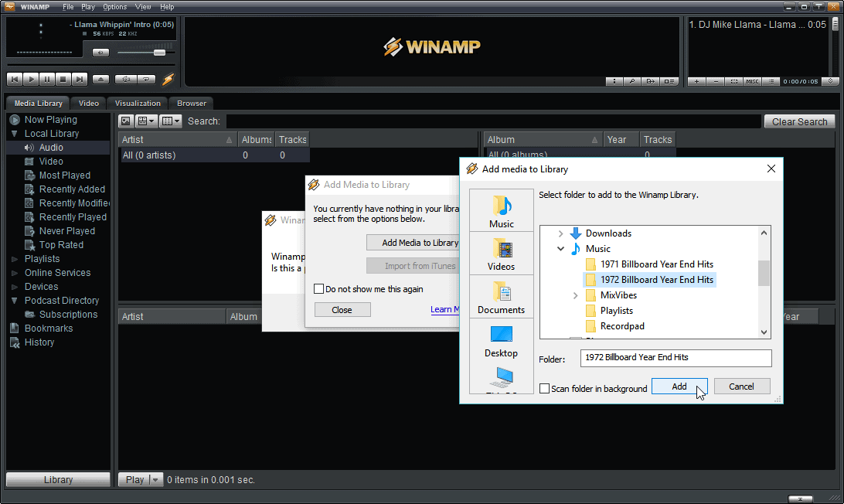844x504 pixels.
Task: Open the Podcast Directory section
Action: tap(61, 300)
